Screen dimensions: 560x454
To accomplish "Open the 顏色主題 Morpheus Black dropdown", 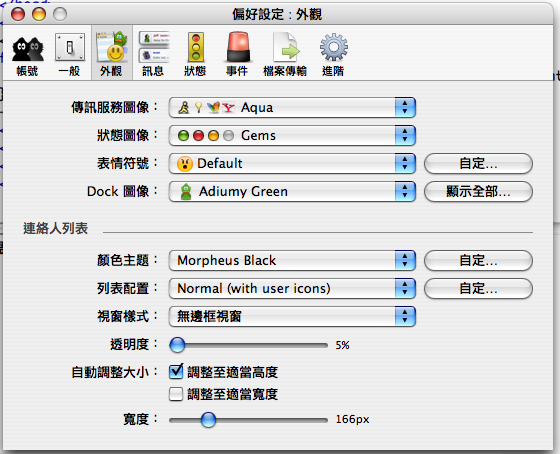I will tap(292, 260).
